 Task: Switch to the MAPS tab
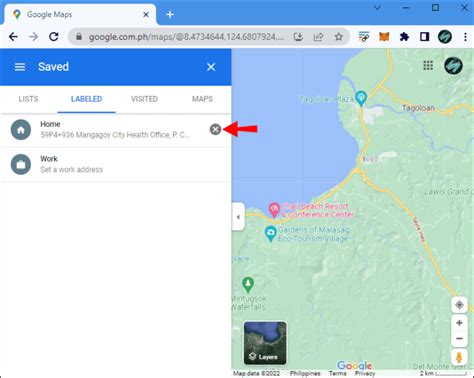(202, 99)
